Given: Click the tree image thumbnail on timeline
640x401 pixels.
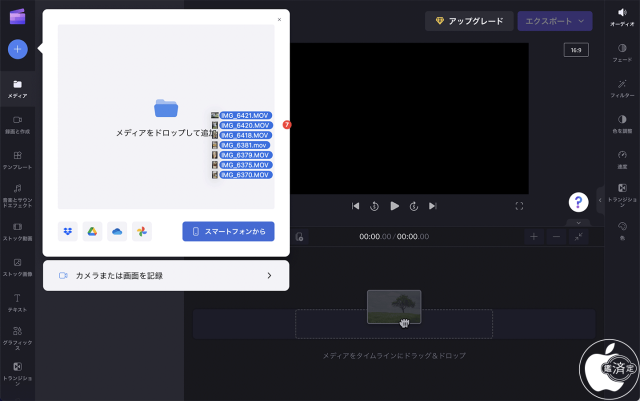Looking at the screenshot, I should coord(394,307).
